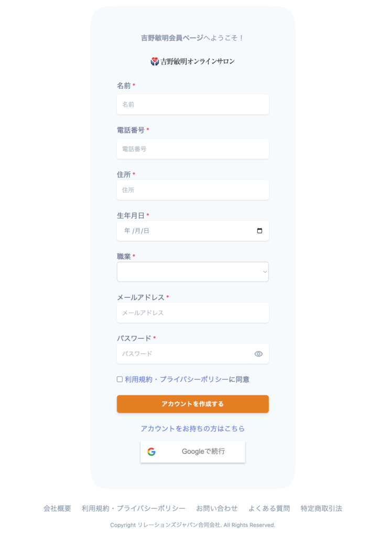392x537 pixels.
Task: Expand the 職業 dropdown
Action: (x=192, y=272)
